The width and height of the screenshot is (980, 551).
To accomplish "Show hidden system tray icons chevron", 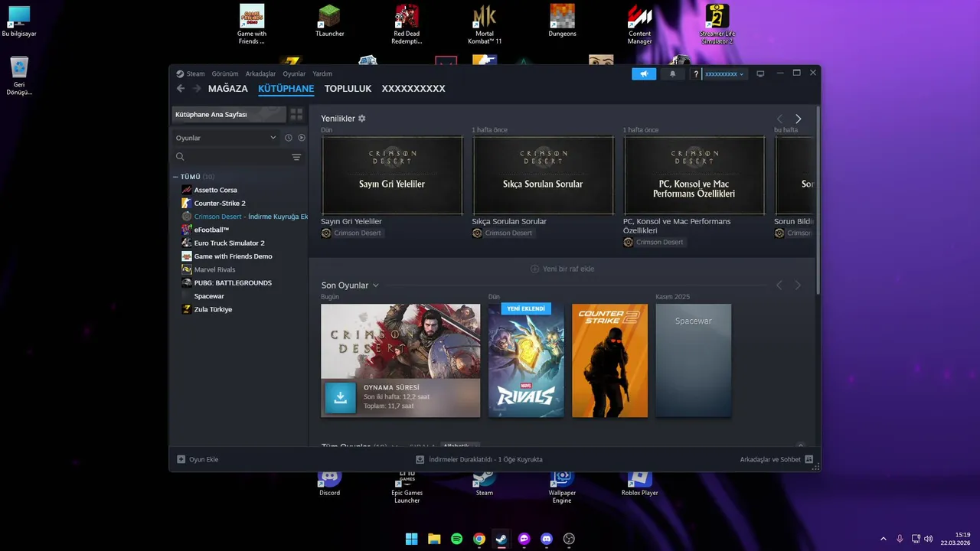I will click(x=883, y=539).
